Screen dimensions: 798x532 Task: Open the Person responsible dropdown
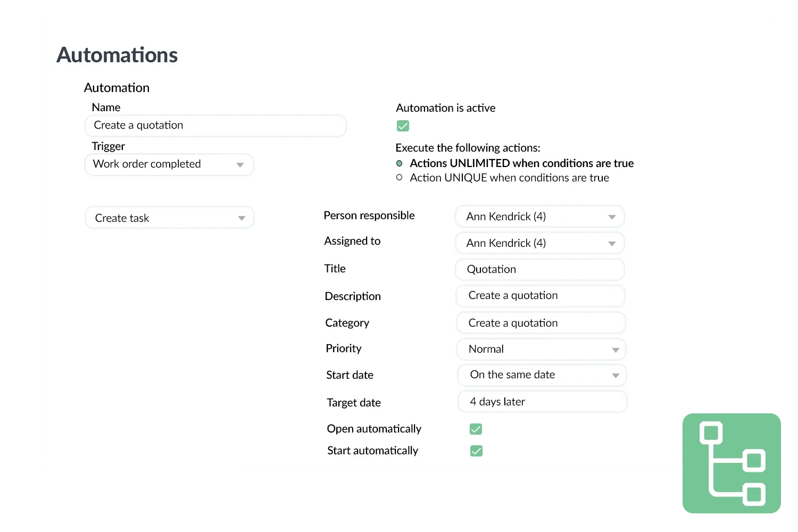tap(539, 217)
